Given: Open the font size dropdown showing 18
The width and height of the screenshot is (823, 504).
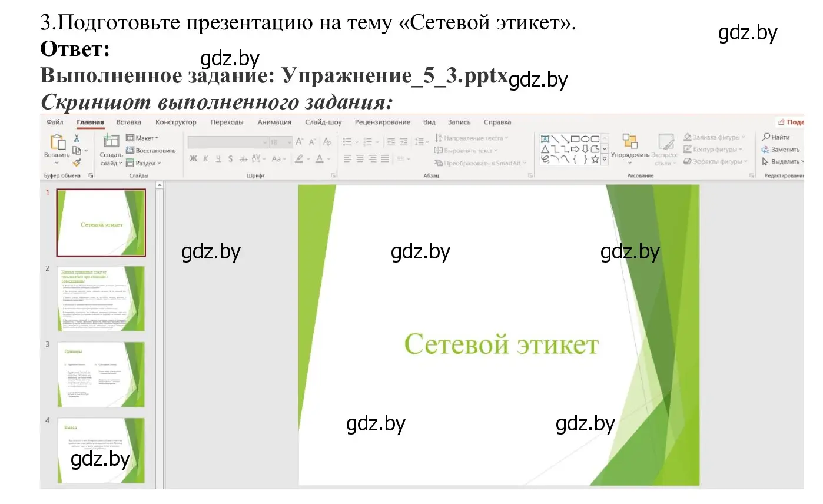Looking at the screenshot, I should point(280,142).
